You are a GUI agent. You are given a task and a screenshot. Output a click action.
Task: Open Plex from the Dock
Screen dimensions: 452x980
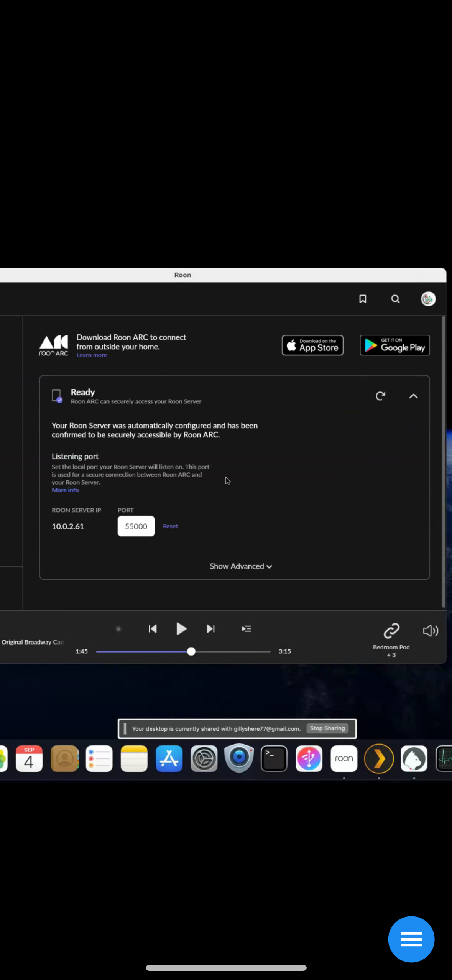379,759
